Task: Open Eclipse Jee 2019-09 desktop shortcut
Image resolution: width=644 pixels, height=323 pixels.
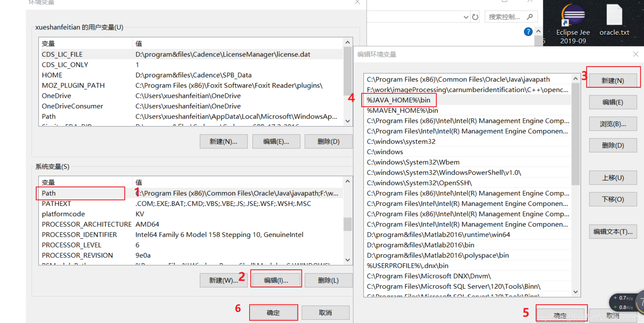Action: tap(573, 24)
